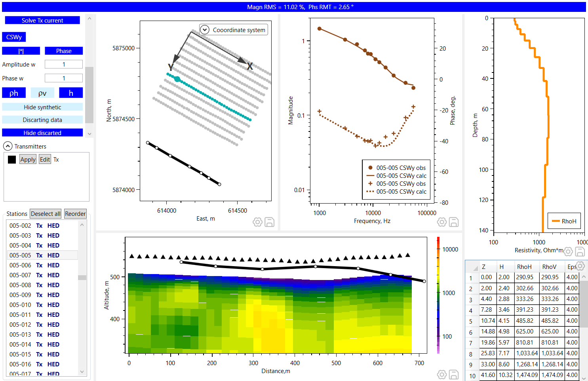Select station 005-004 in list

click(x=42, y=245)
